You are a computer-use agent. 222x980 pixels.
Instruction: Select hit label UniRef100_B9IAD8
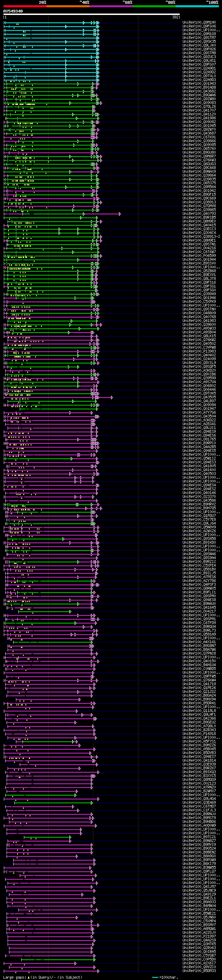pyautogui.click(x=199, y=87)
